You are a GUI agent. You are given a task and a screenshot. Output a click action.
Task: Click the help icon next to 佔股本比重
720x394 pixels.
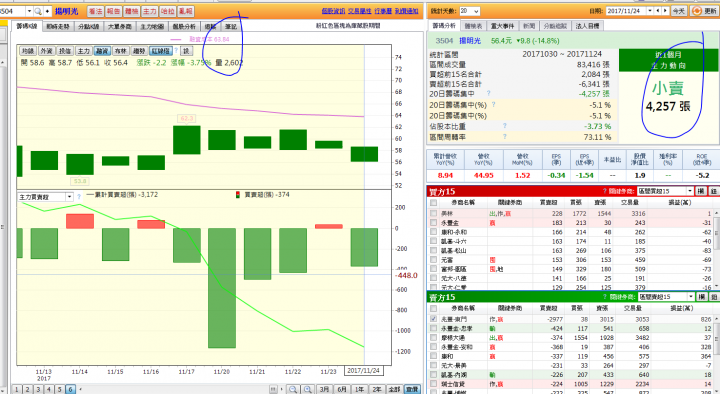pyautogui.click(x=504, y=125)
